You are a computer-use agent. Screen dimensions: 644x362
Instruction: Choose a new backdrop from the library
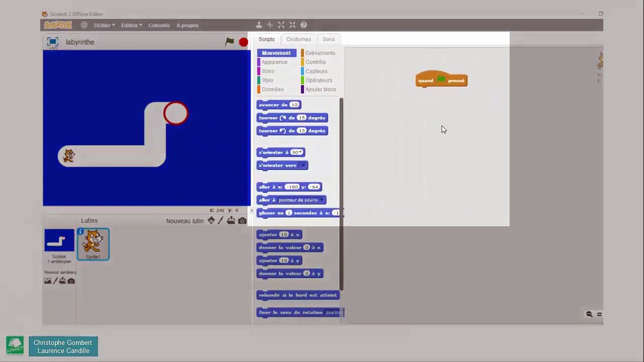[x=48, y=281]
